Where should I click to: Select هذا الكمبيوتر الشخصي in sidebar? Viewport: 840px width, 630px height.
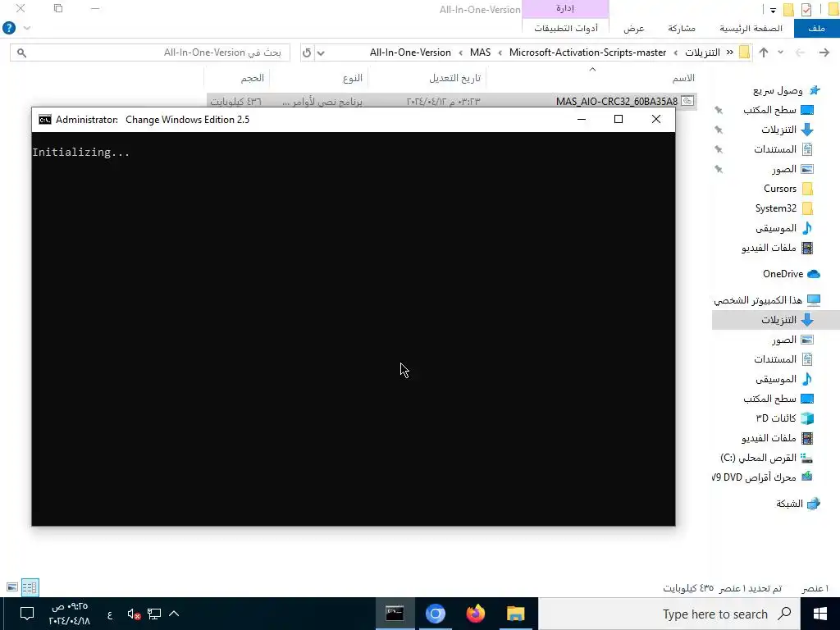(767, 300)
